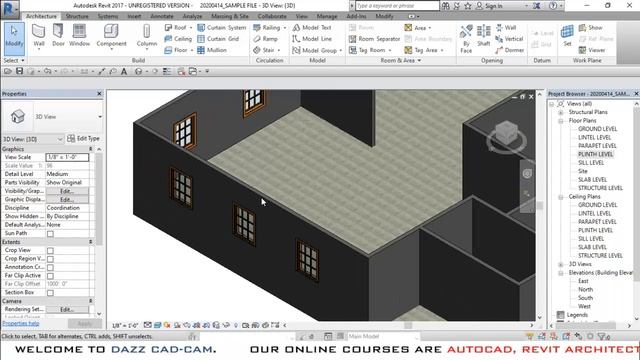Pick the Curtain System tool
Image resolution: width=640 pixels, height=360 pixels.
pyautogui.click(x=222, y=28)
